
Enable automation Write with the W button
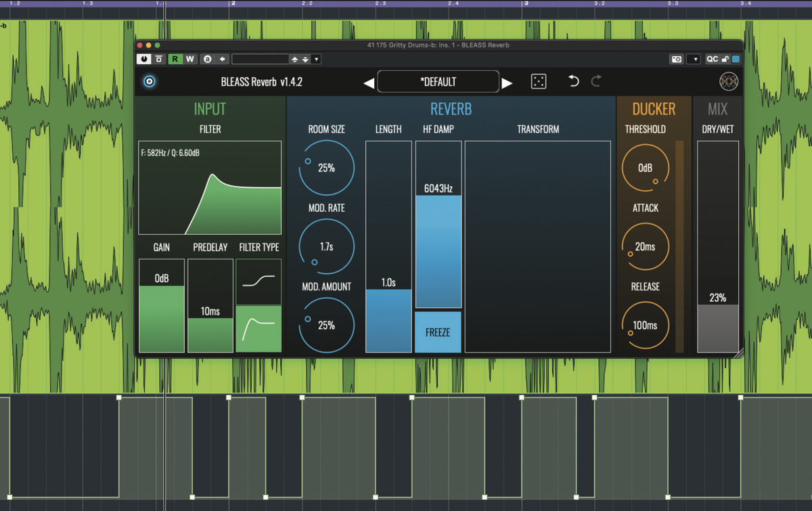tap(190, 59)
